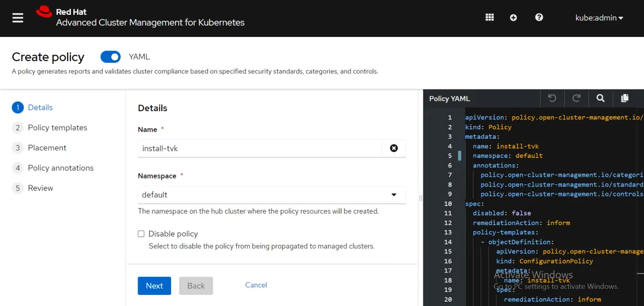Go to Placement step

coord(47,148)
